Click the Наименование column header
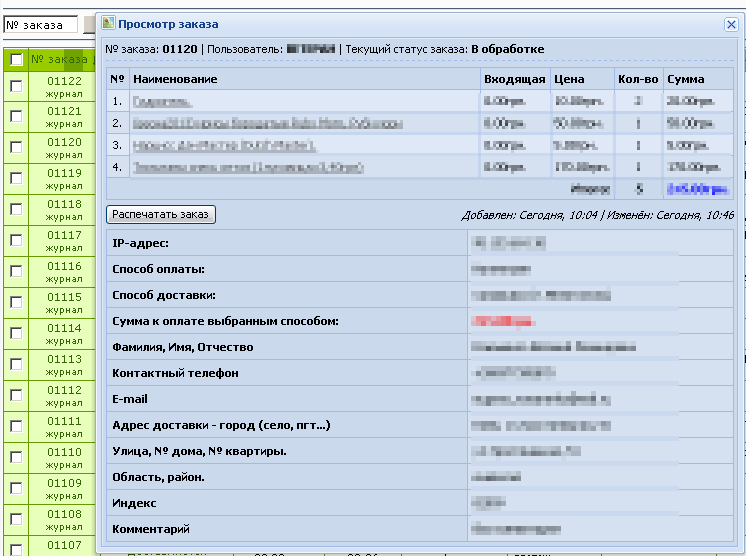746x556 pixels. coord(175,79)
